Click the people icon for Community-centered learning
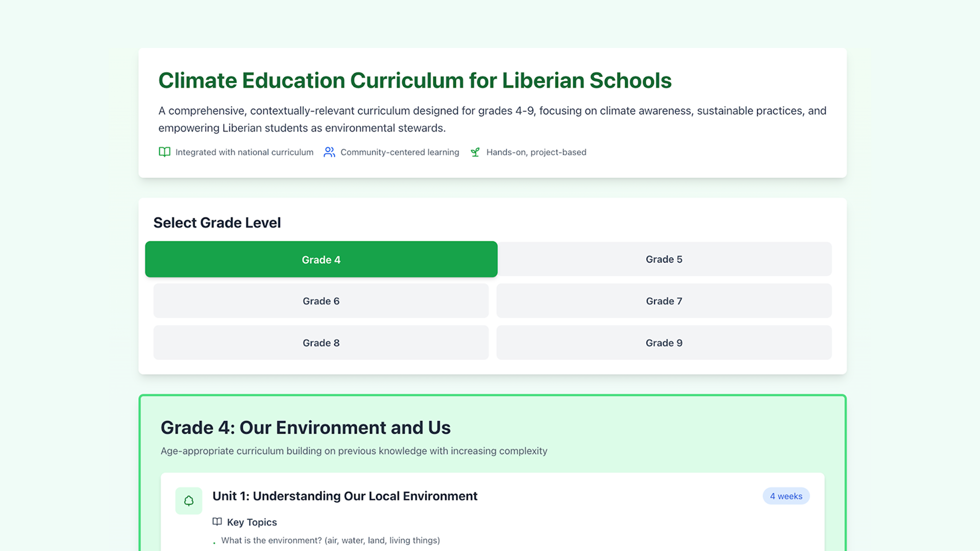980x551 pixels. click(x=329, y=152)
